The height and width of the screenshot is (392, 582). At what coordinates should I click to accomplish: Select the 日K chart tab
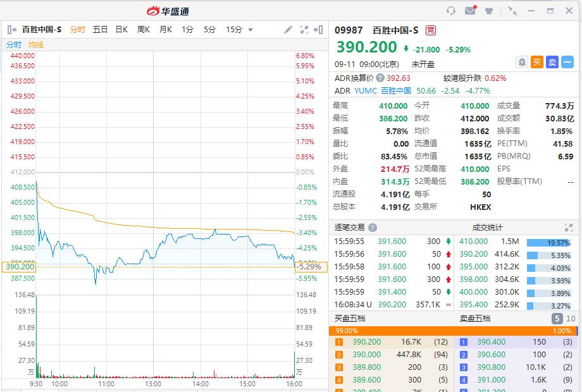(121, 30)
